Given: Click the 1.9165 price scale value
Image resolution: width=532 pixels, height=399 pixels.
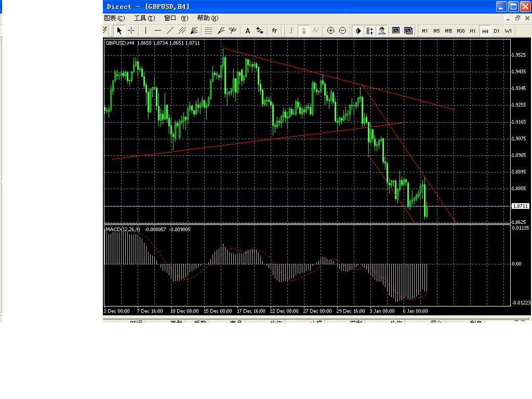Looking at the screenshot, I should [x=519, y=122].
